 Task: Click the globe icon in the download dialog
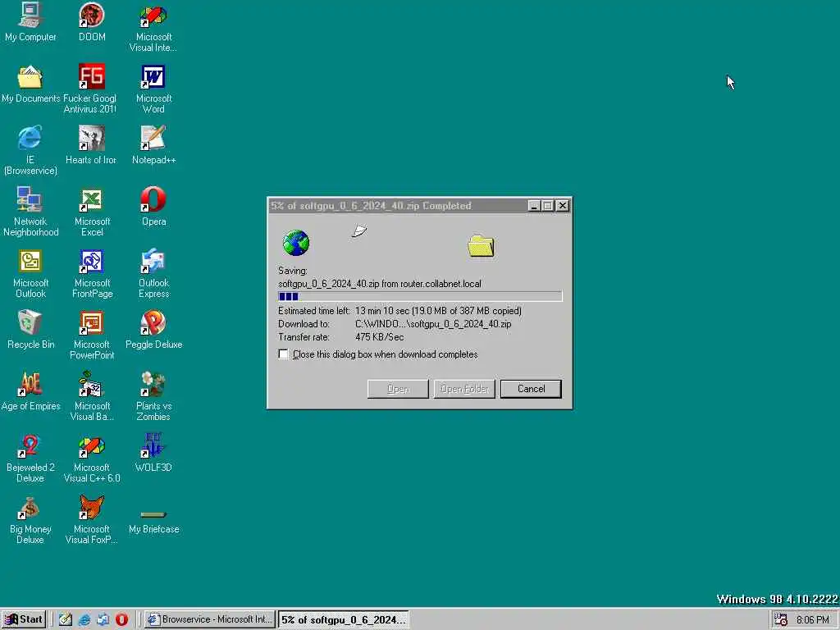click(x=295, y=243)
